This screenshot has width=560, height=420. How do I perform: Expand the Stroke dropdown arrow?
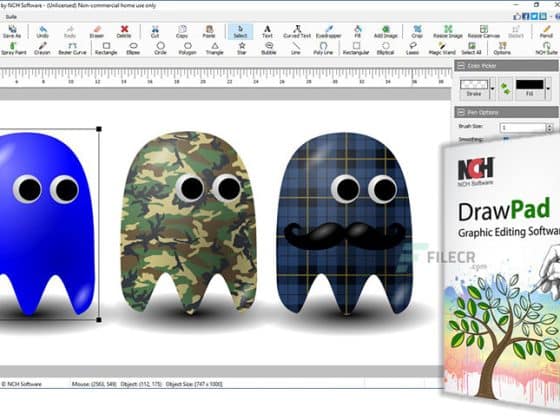coord(493,88)
